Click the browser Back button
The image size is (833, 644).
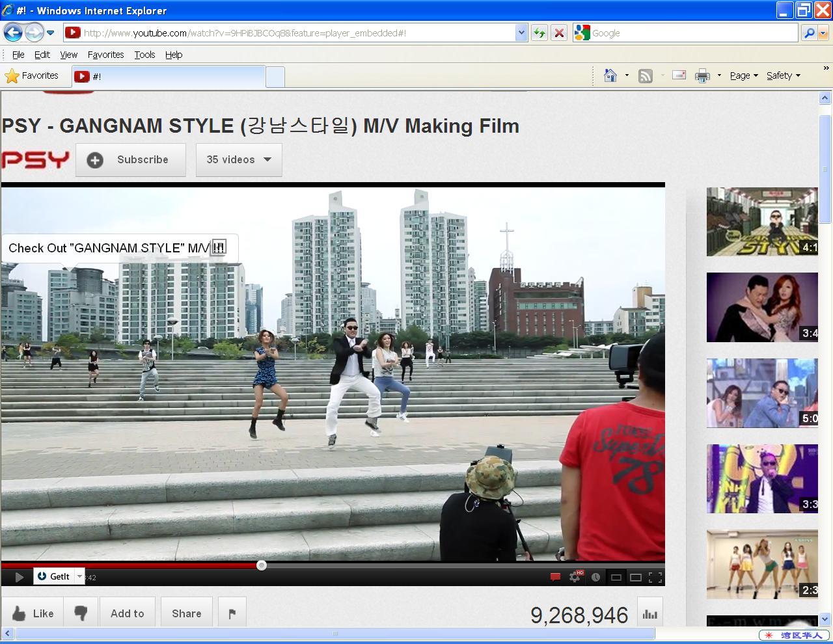13,33
